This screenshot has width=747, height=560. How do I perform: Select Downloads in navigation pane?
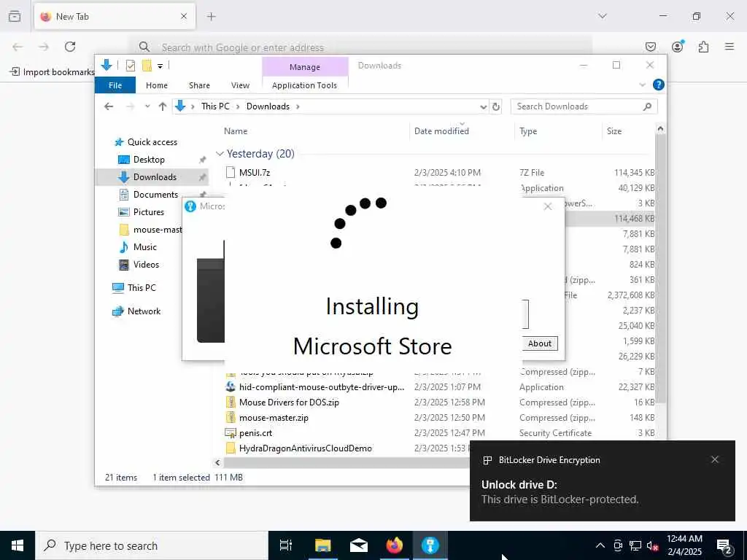pyautogui.click(x=155, y=177)
